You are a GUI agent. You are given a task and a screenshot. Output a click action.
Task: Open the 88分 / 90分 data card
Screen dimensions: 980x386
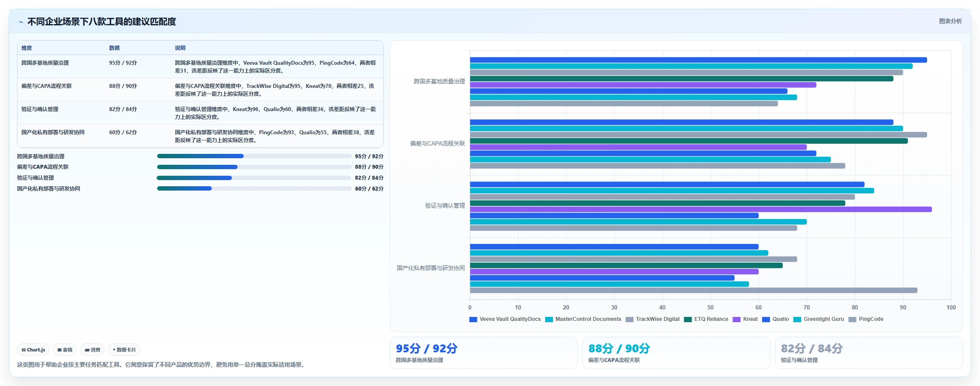[676, 353]
